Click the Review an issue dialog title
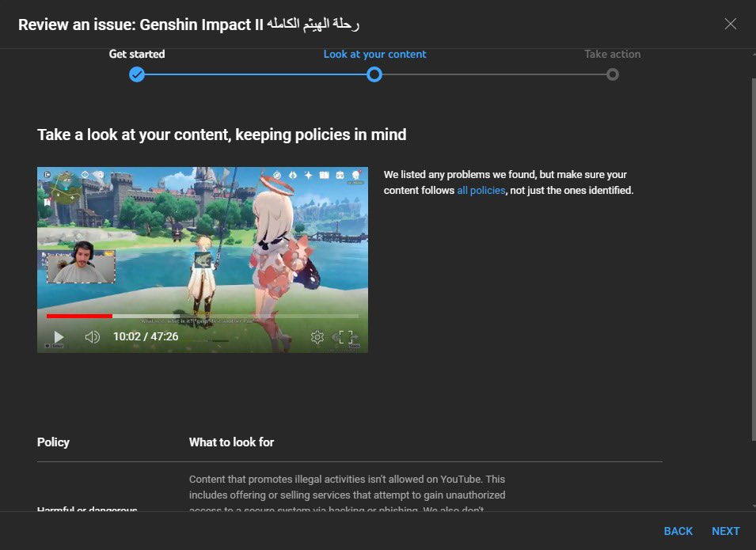The width and height of the screenshot is (756, 550). [188, 24]
